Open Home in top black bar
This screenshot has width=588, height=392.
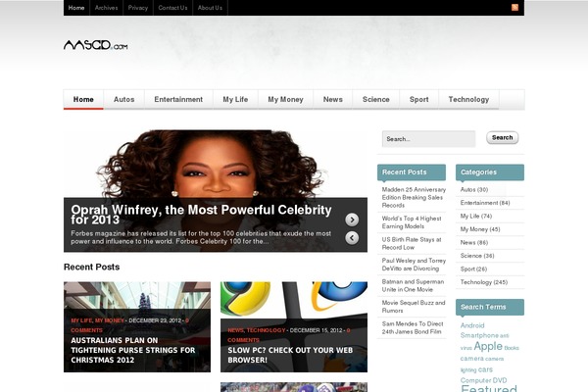[76, 8]
